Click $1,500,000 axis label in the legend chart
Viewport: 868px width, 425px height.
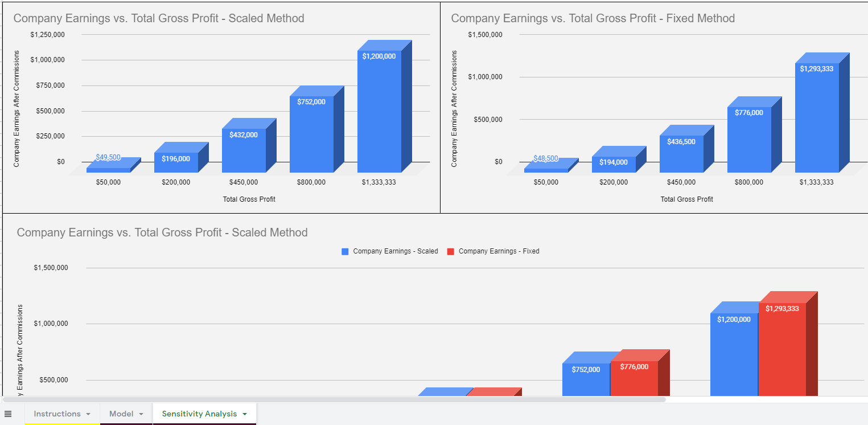tap(51, 268)
